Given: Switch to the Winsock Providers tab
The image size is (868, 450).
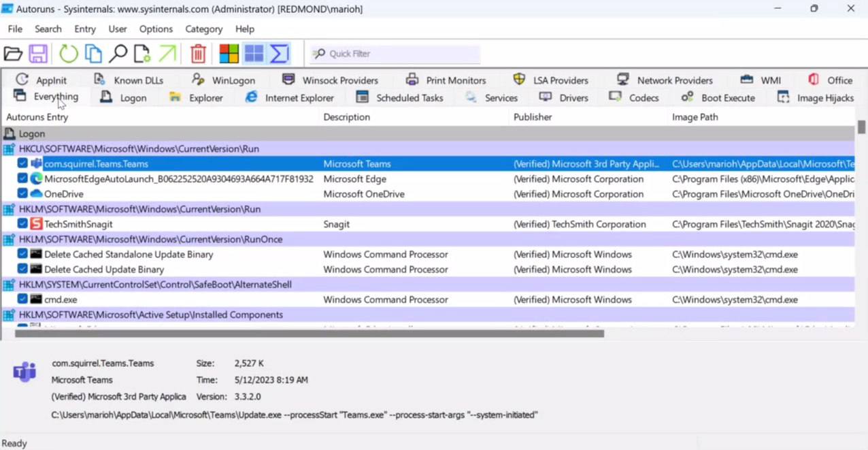Looking at the screenshot, I should (x=330, y=80).
